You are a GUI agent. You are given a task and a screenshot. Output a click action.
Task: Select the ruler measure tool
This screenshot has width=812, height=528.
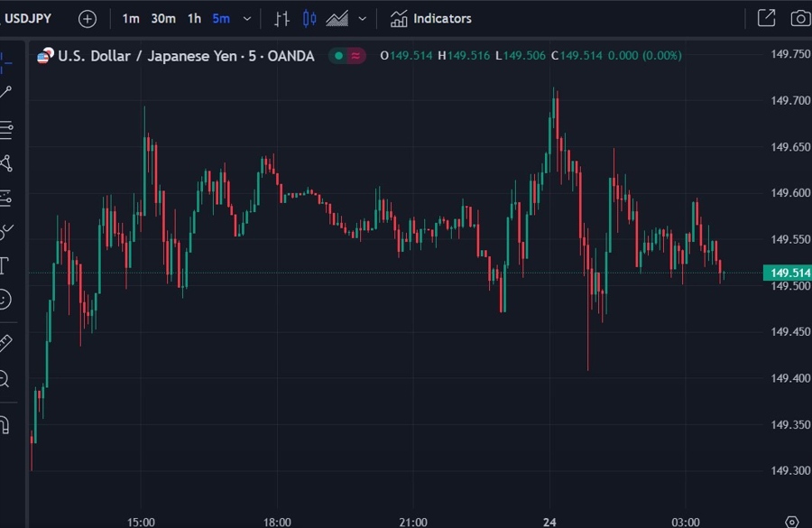point(5,343)
